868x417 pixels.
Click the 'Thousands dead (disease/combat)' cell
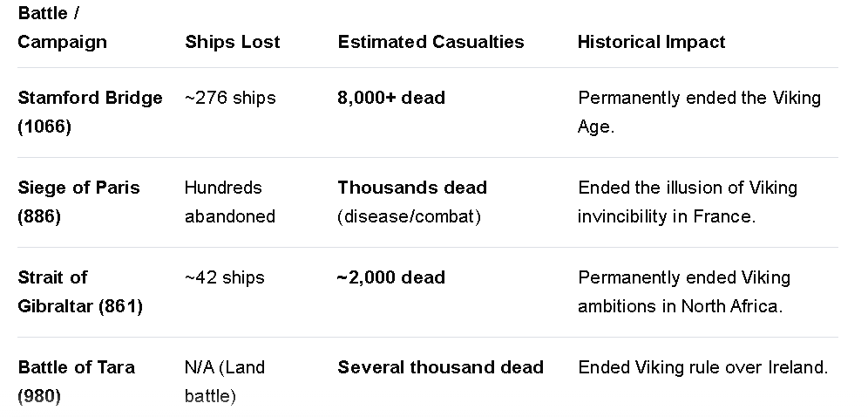coord(412,202)
